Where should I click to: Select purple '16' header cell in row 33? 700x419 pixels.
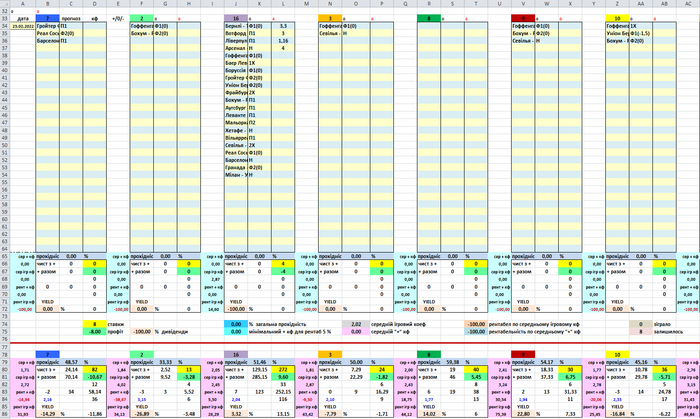pyautogui.click(x=236, y=19)
